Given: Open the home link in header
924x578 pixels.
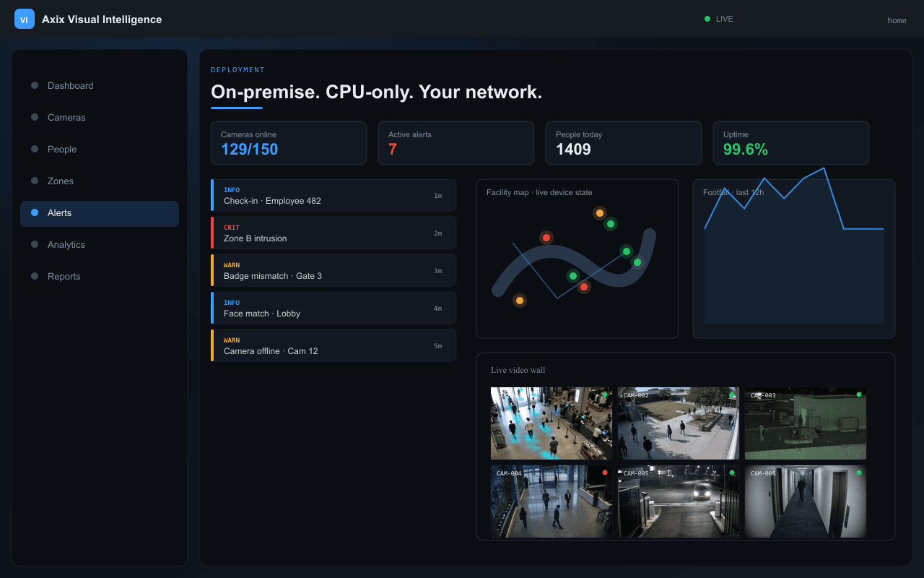Looking at the screenshot, I should 897,20.
